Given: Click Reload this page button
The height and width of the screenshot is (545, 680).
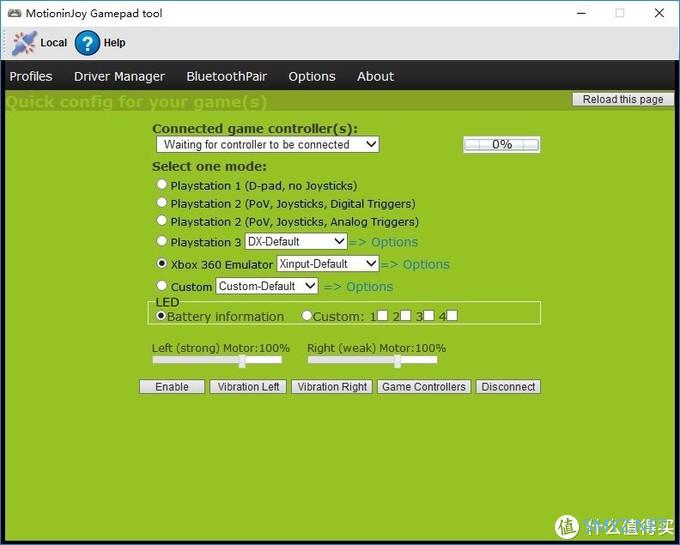Looking at the screenshot, I should [623, 99].
